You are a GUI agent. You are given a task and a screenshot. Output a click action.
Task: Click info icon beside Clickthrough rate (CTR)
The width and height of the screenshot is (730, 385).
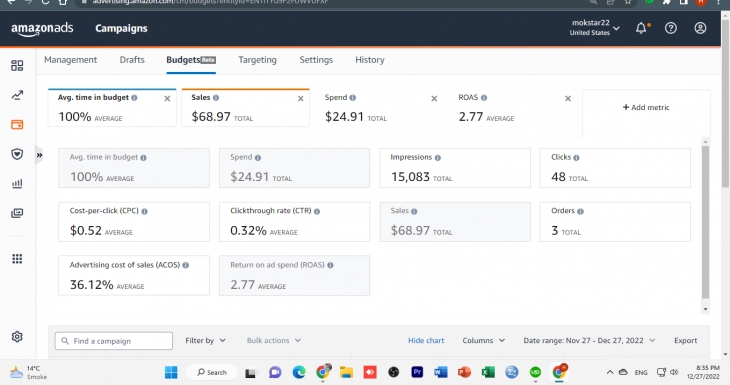click(317, 211)
